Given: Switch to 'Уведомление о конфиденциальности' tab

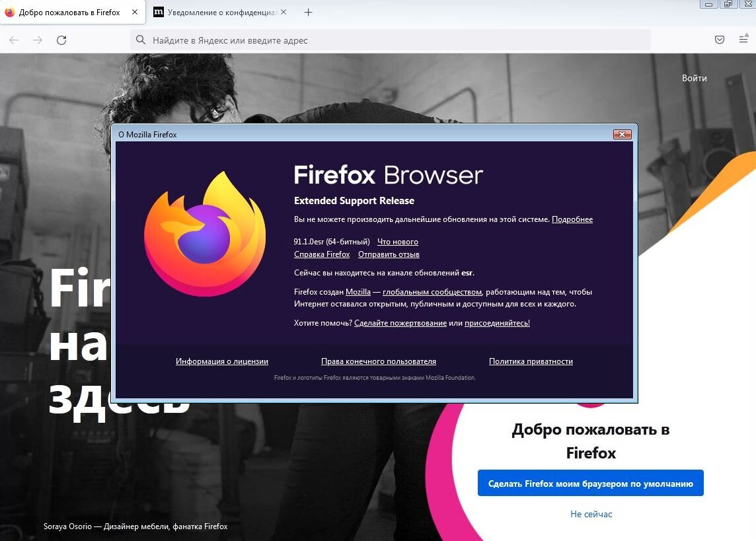Looking at the screenshot, I should click(x=221, y=13).
